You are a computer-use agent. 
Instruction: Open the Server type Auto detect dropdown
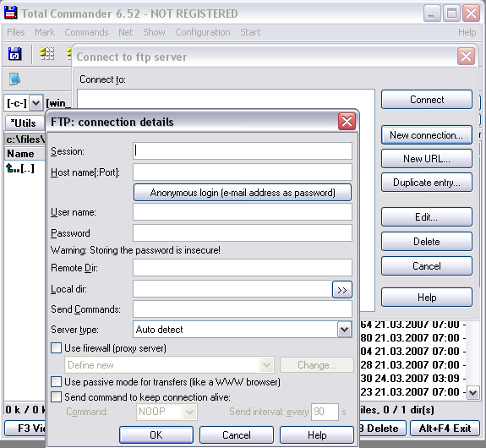(x=344, y=330)
